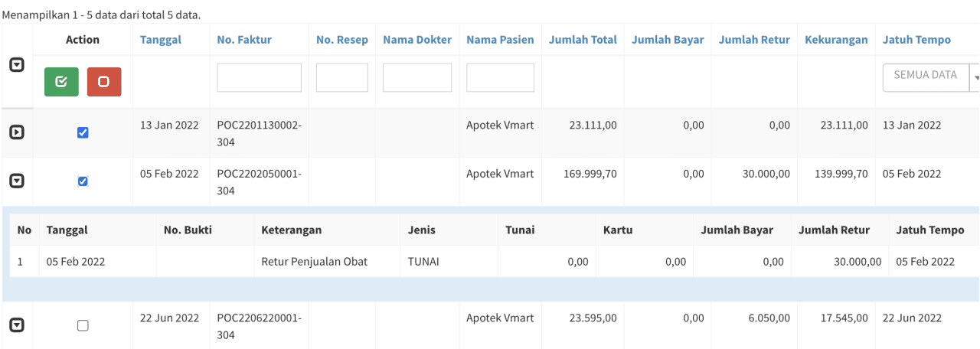Screen dimensions: 980x349
Task: Click the No. Resep filter input
Action: click(x=342, y=77)
